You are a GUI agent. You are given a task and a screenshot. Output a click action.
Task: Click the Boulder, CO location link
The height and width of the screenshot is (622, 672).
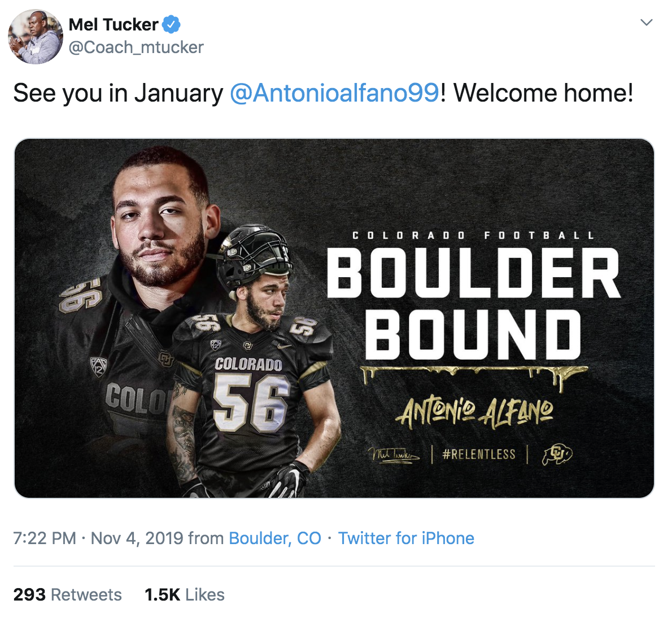pos(275,538)
